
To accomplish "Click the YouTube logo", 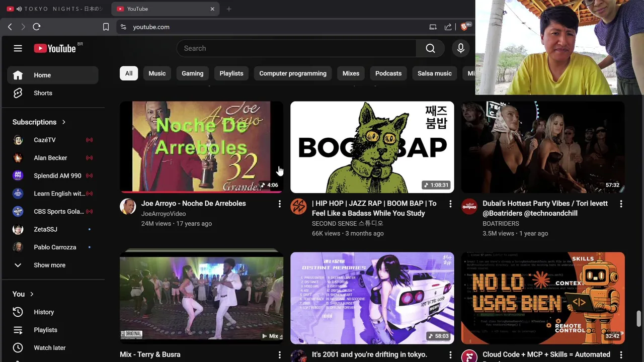I will pos(55,48).
